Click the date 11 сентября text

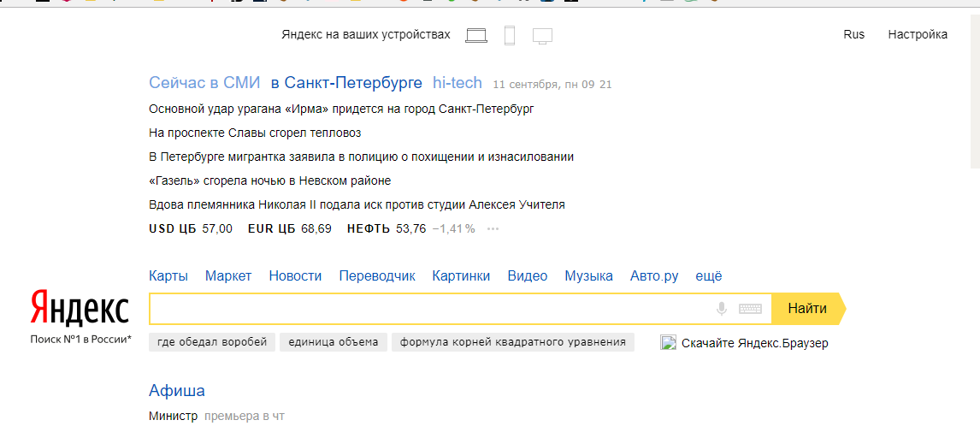point(552,85)
